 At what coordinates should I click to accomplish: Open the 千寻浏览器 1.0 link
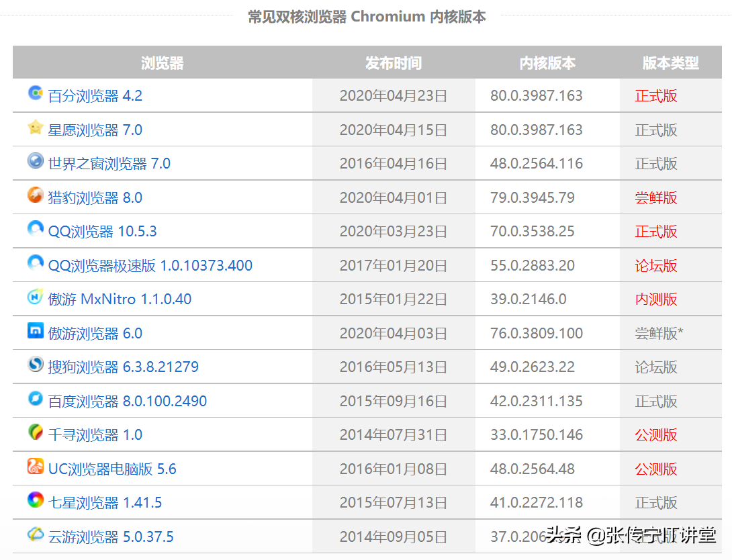coord(95,435)
